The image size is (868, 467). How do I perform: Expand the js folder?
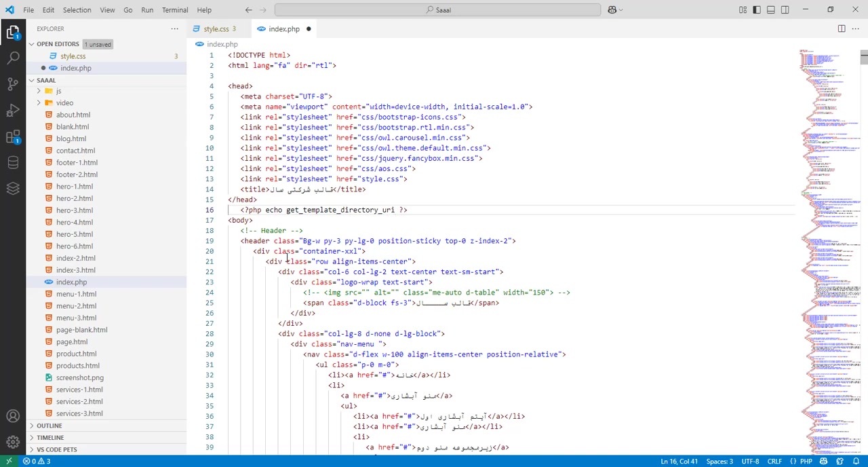[x=58, y=91]
